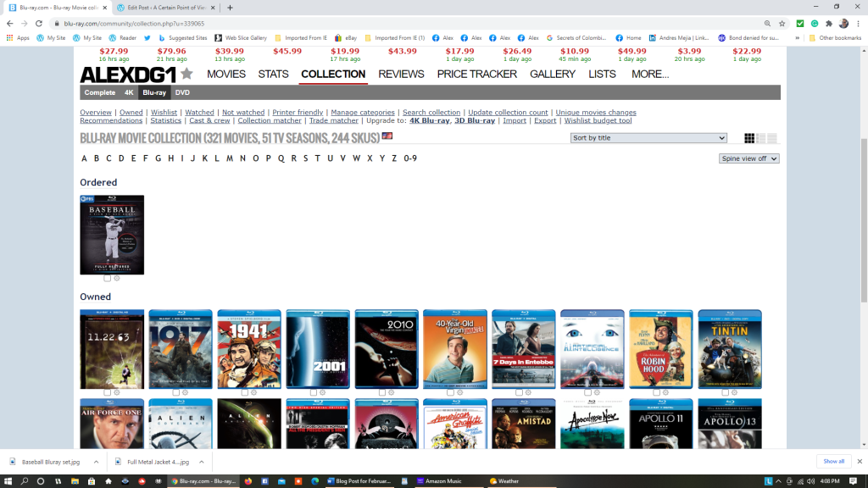The height and width of the screenshot is (488, 868).
Task: Open the PRICE TRACKER menu item
Action: point(476,75)
